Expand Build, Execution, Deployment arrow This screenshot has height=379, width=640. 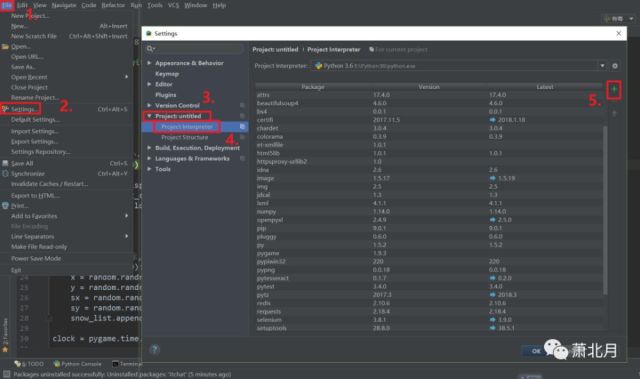click(149, 148)
